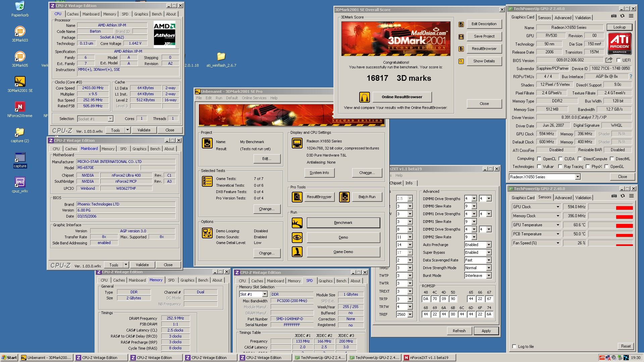
Task: Open Run menu in 3DMark2001
Action: (x=219, y=98)
